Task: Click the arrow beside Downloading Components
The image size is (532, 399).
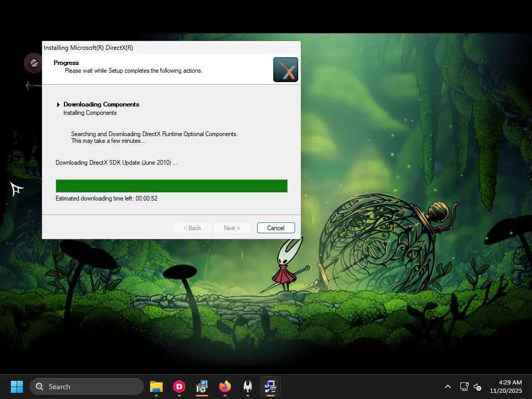Action: point(58,104)
